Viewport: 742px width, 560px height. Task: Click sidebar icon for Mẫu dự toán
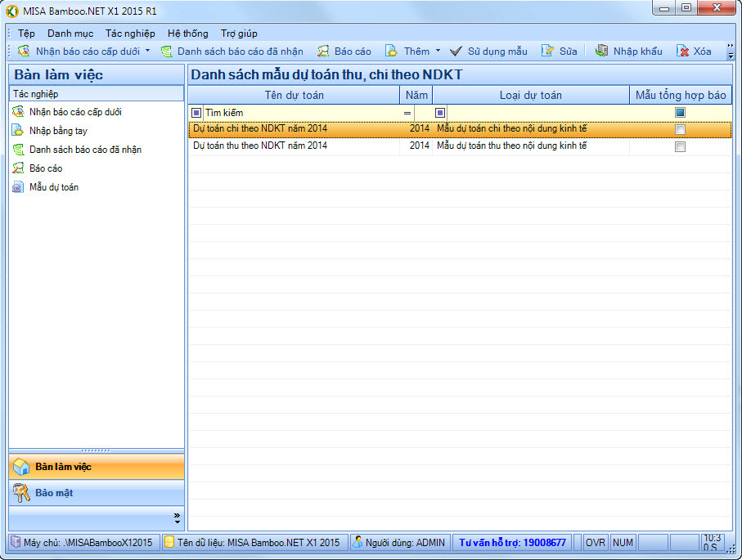pos(18,187)
